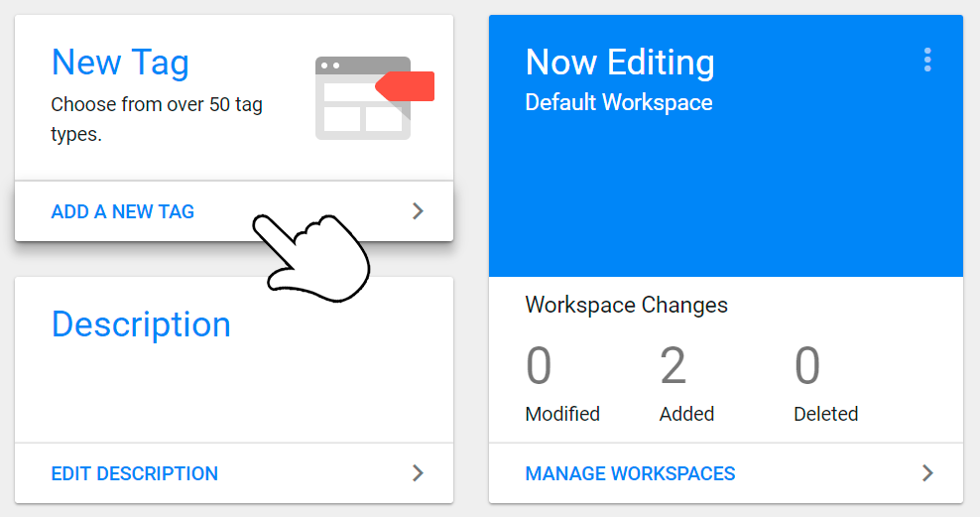
Task: Click the Deleted label
Action: coord(825,414)
